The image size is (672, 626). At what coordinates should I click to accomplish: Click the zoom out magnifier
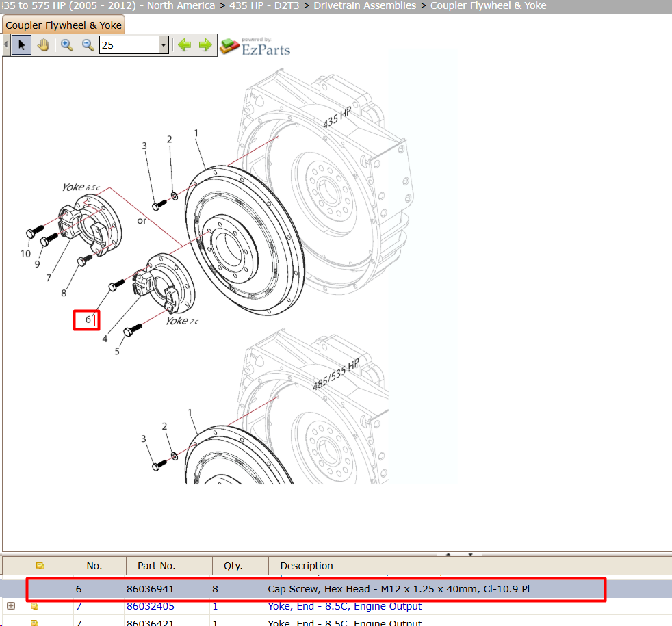click(x=88, y=45)
